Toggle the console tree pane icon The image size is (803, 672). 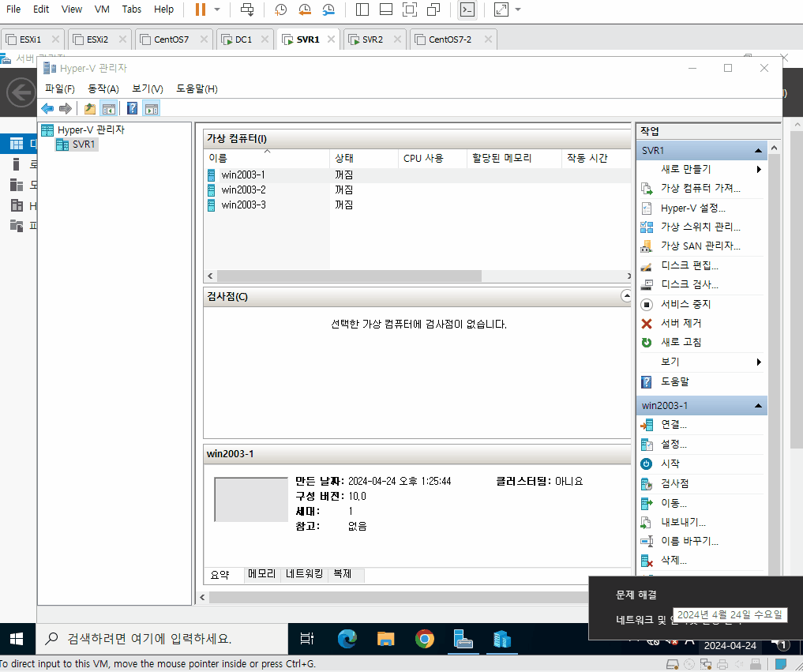[109, 109]
